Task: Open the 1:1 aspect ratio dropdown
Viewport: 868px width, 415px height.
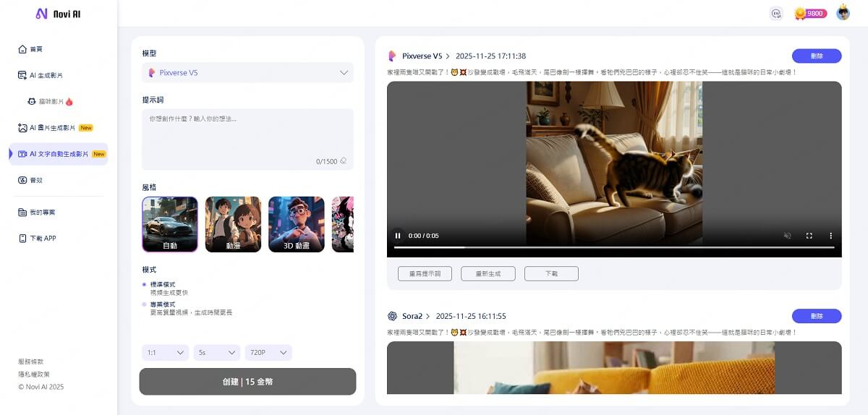Action: pyautogui.click(x=166, y=353)
